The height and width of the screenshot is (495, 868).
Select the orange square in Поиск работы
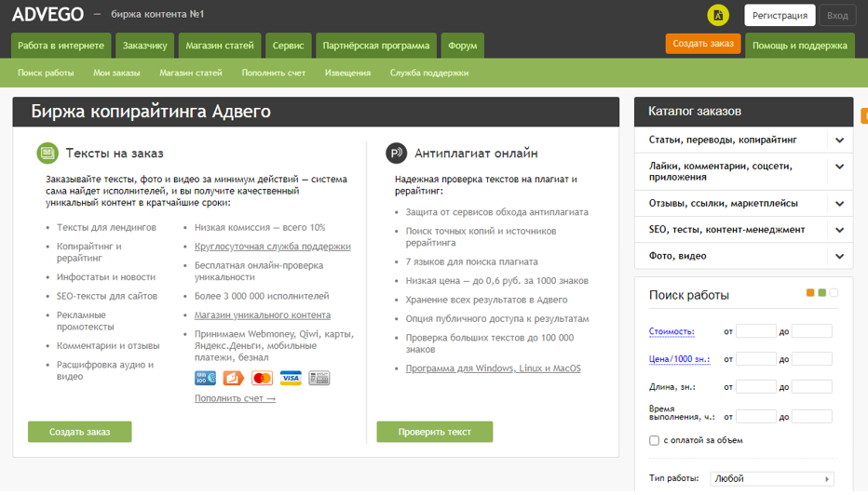click(810, 292)
